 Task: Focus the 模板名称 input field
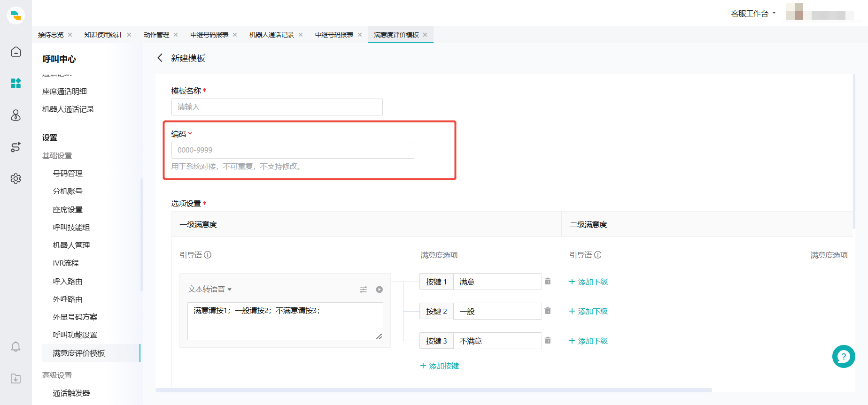click(277, 107)
